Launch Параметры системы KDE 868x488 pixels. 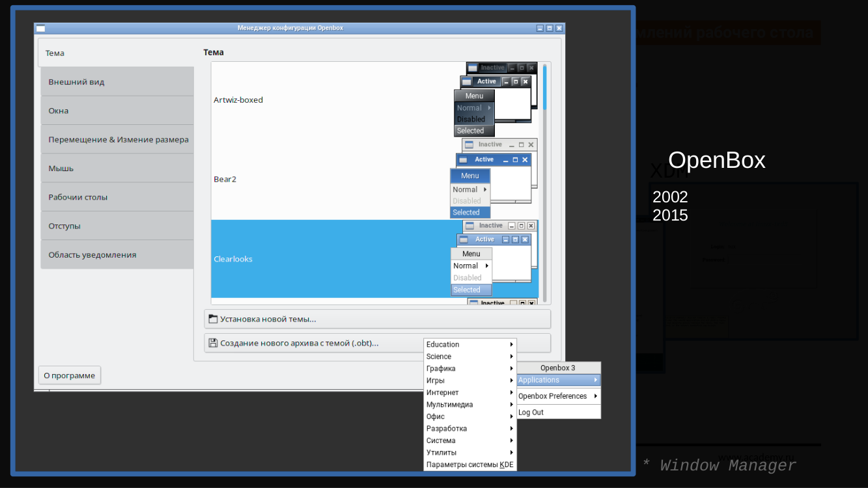pos(470,465)
